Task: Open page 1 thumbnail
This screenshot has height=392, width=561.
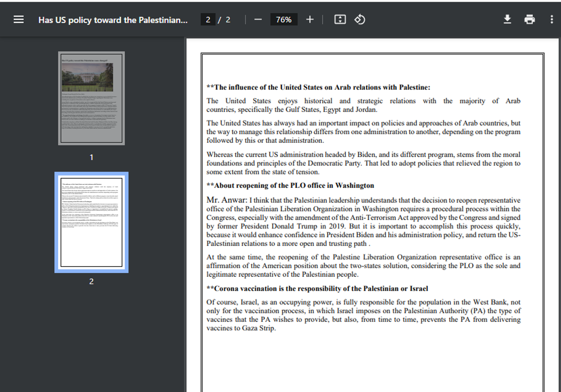Action: [91, 98]
